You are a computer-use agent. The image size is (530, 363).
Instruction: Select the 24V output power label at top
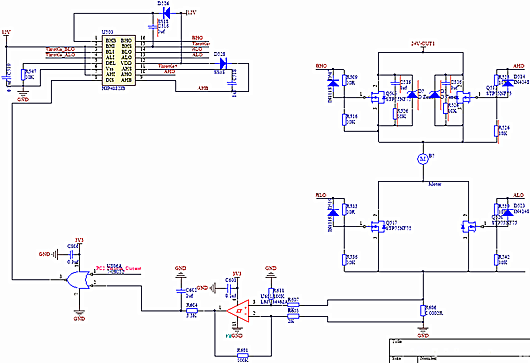tap(423, 44)
